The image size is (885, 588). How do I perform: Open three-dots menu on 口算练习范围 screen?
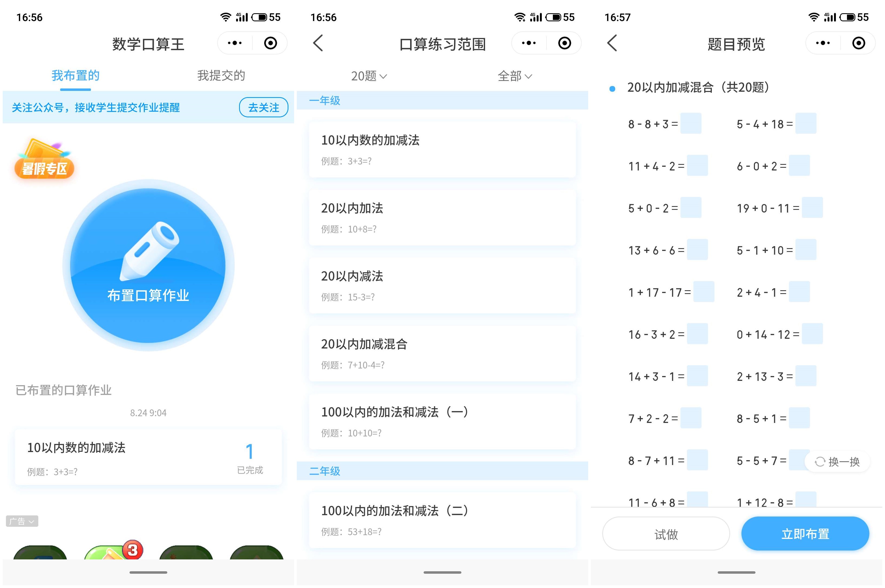[529, 43]
